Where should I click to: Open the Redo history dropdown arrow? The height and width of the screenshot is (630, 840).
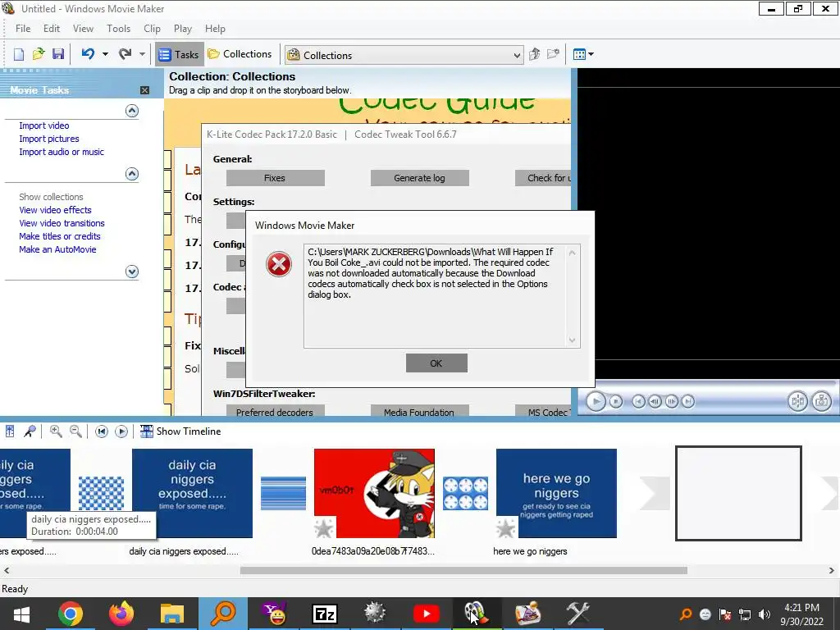[142, 54]
